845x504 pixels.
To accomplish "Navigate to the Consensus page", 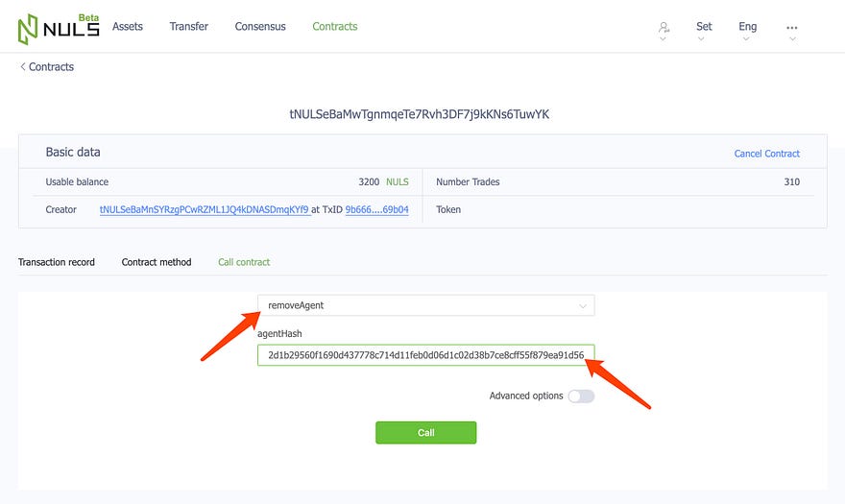I will 260,27.
